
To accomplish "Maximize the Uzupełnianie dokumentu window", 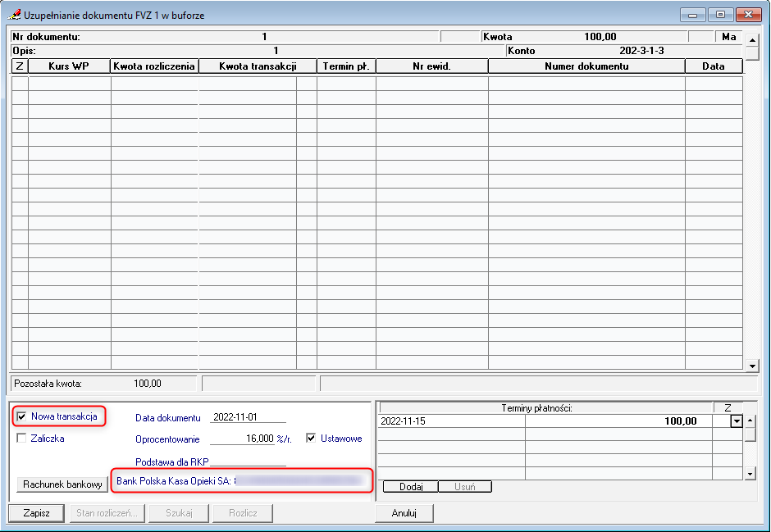I will tap(720, 15).
